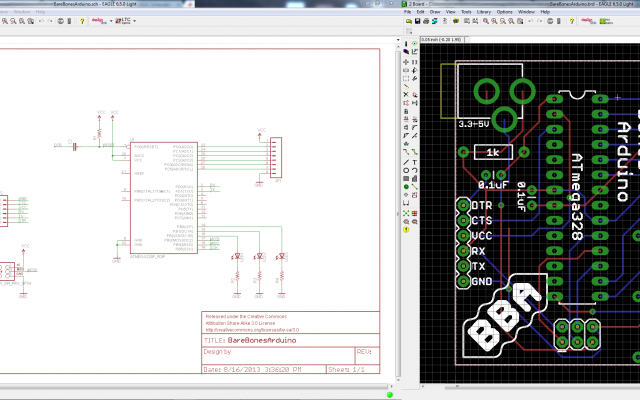The width and height of the screenshot is (640, 400).
Task: Select the Arc tool
Action: pyautogui.click(x=415, y=170)
